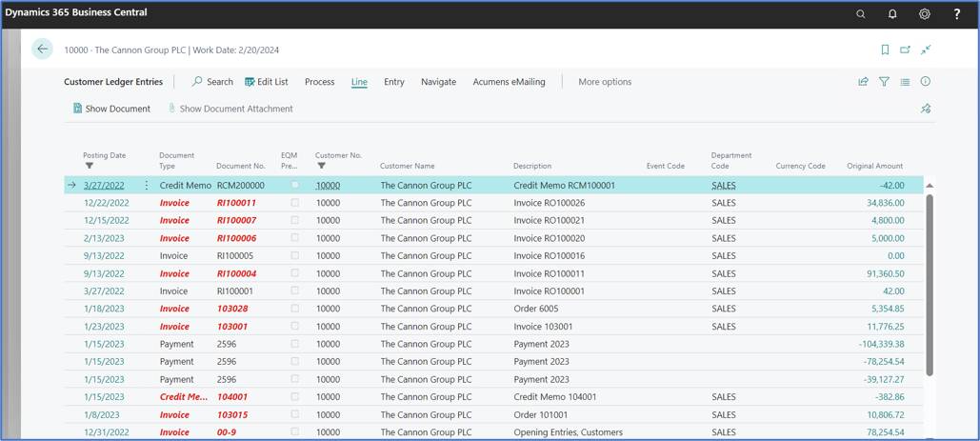Click the Event Code column header
The image size is (980, 441).
click(x=665, y=166)
